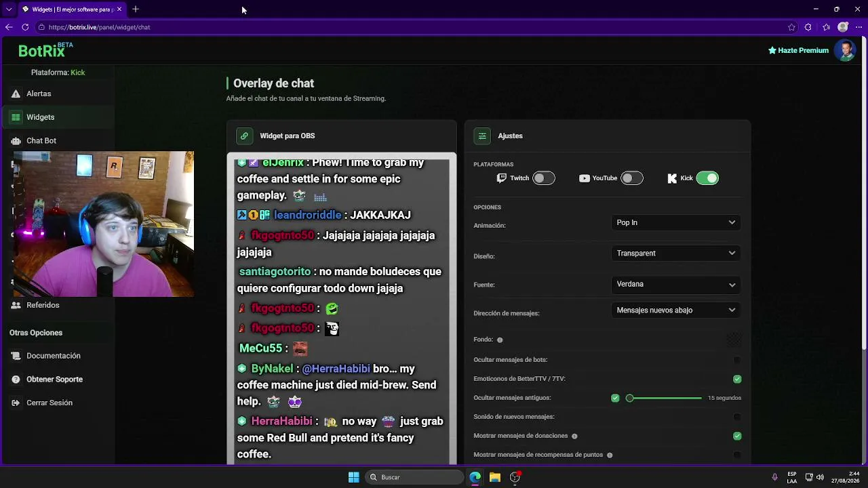Reload the page with refresh button
This screenshot has height=488, width=868.
click(25, 27)
